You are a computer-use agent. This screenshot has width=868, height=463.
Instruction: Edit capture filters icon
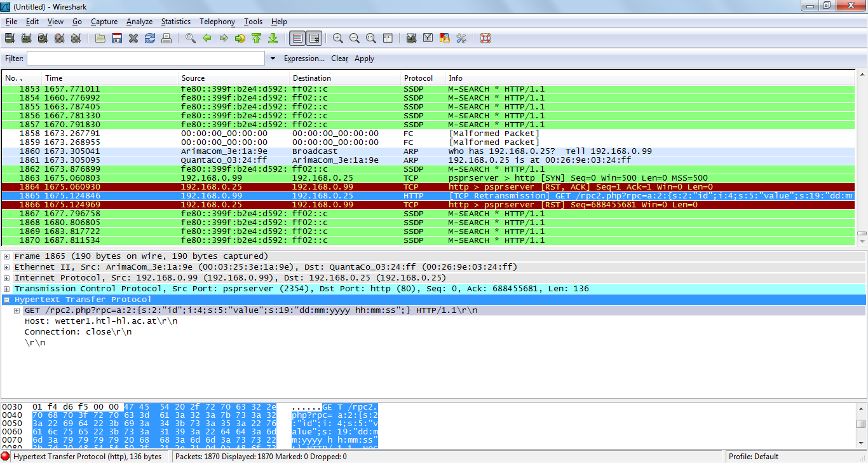[x=412, y=38]
